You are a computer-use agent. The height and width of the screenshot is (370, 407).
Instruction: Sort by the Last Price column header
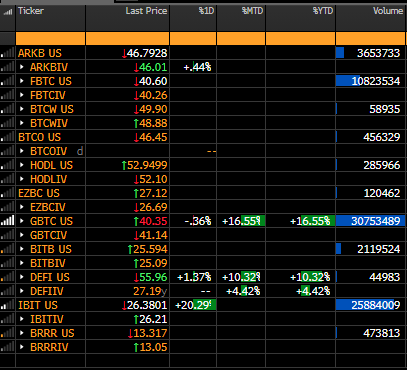click(x=146, y=11)
